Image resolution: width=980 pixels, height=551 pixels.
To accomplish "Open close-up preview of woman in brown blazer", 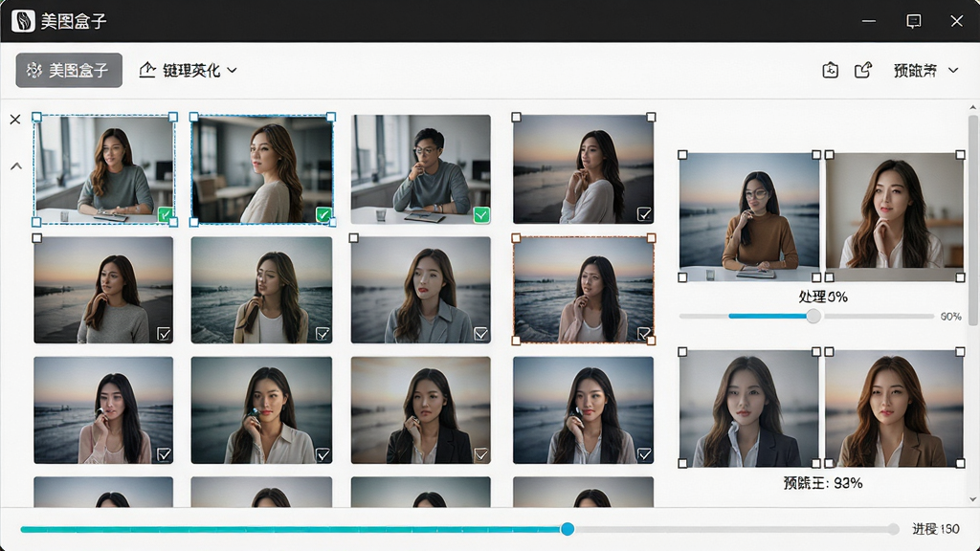I will click(895, 408).
